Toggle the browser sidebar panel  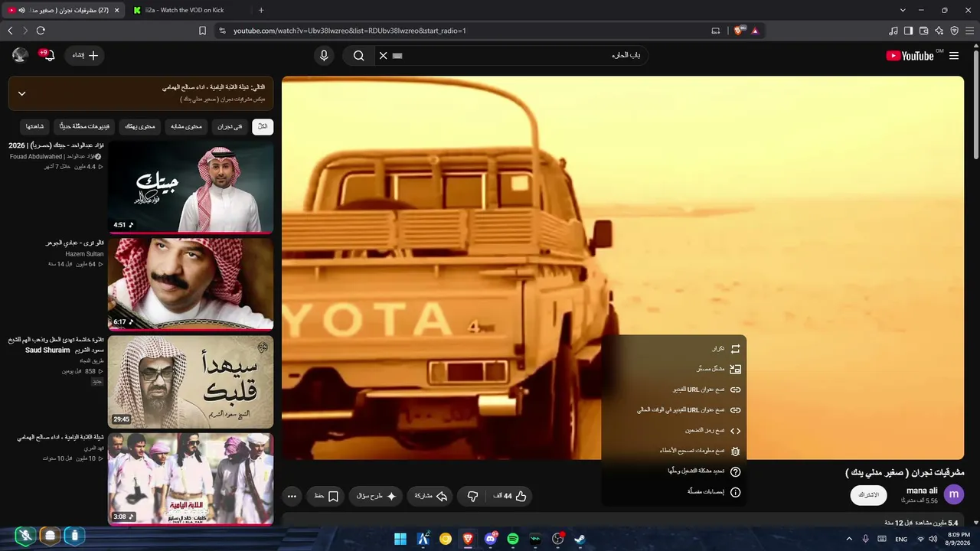click(908, 31)
